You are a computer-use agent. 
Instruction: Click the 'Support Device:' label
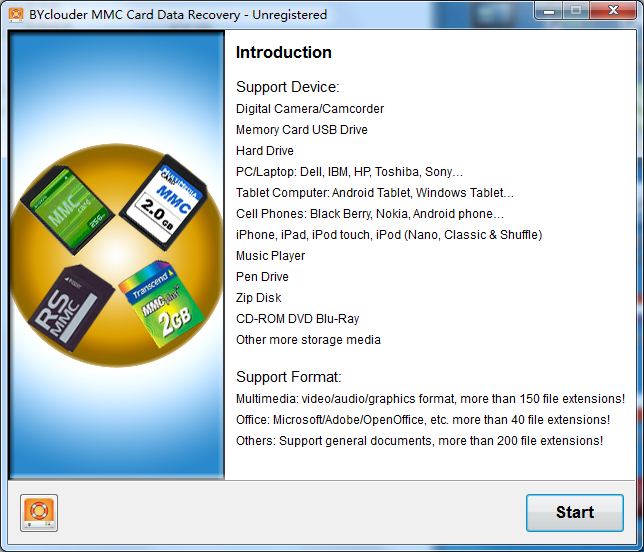(288, 87)
